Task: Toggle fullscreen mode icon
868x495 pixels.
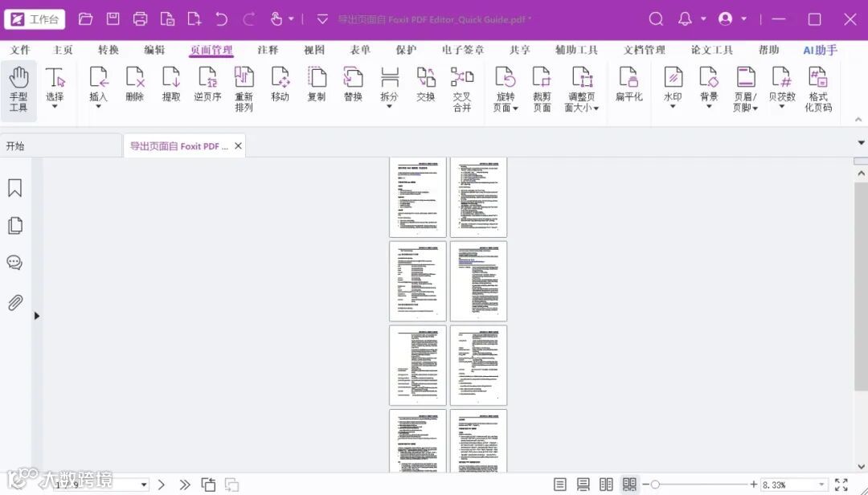Action: click(x=841, y=485)
